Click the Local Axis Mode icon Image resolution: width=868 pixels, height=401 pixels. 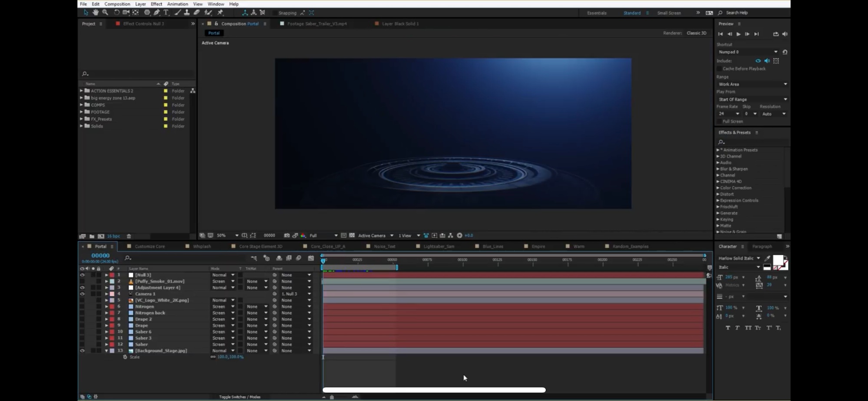[245, 13]
